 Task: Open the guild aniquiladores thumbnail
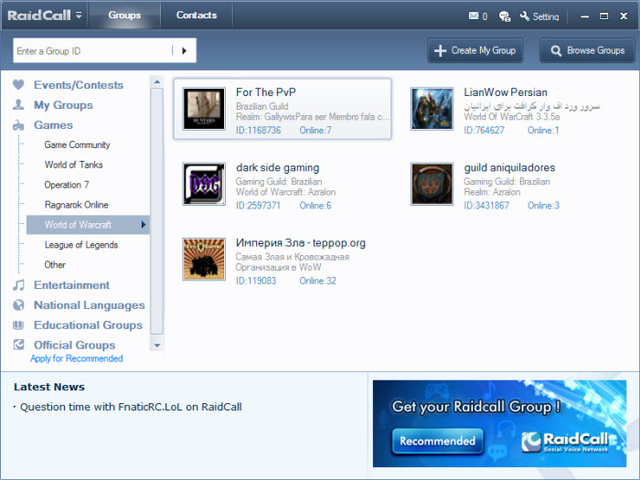(432, 184)
